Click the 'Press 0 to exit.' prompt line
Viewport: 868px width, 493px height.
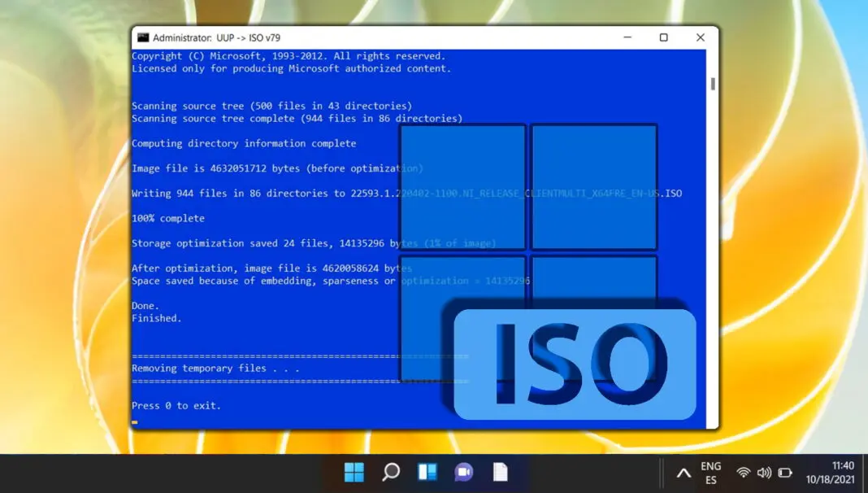[x=176, y=405]
